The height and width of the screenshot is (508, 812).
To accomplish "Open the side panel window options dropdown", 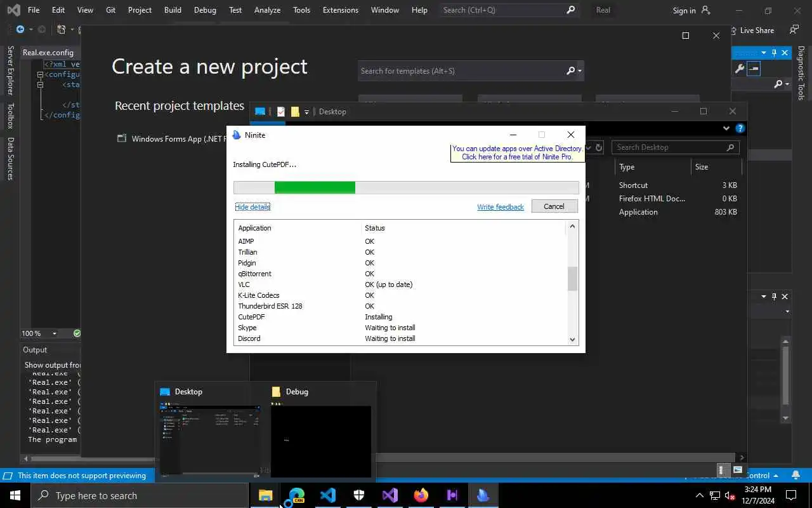I will tap(763, 53).
